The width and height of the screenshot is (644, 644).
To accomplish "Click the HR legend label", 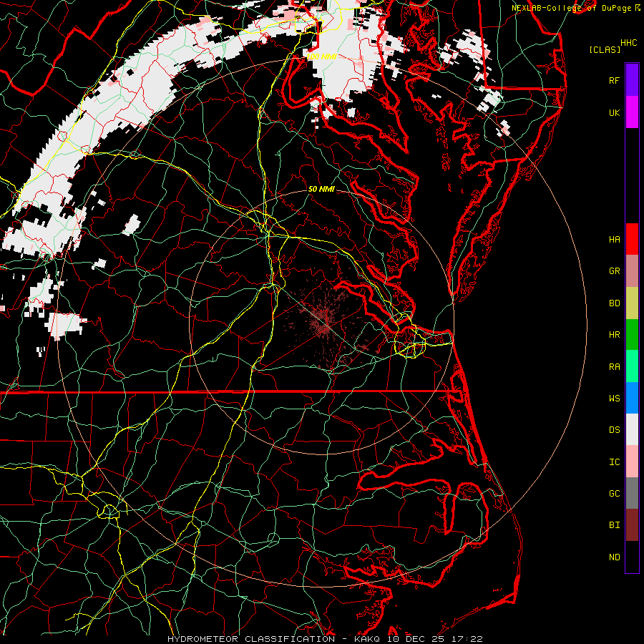I will point(615,335).
